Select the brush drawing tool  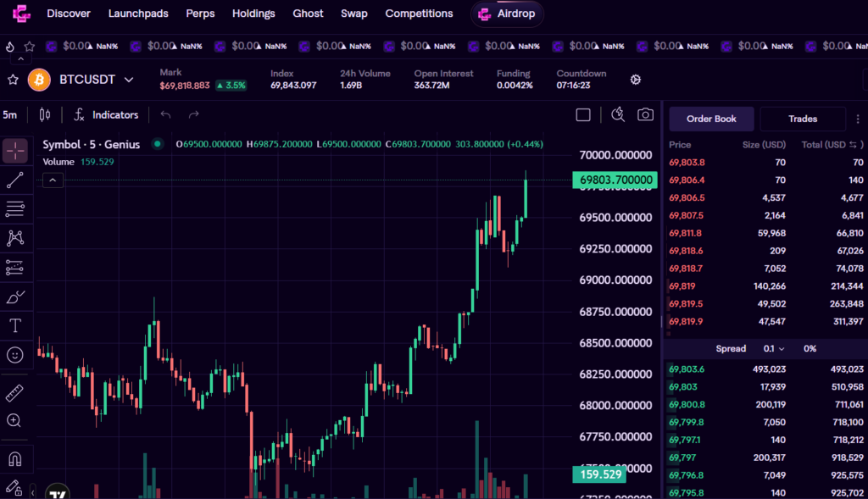coord(15,297)
